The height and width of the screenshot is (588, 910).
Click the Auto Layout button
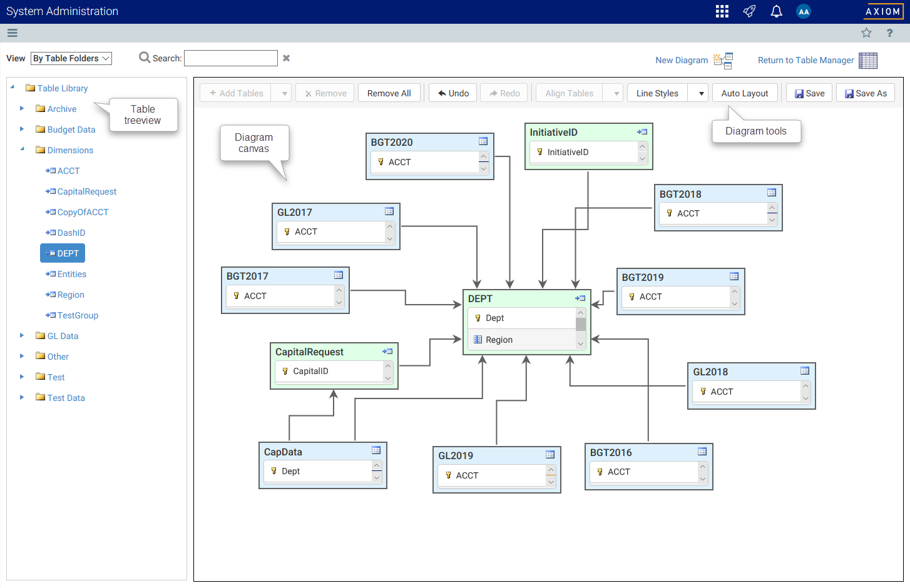[744, 93]
